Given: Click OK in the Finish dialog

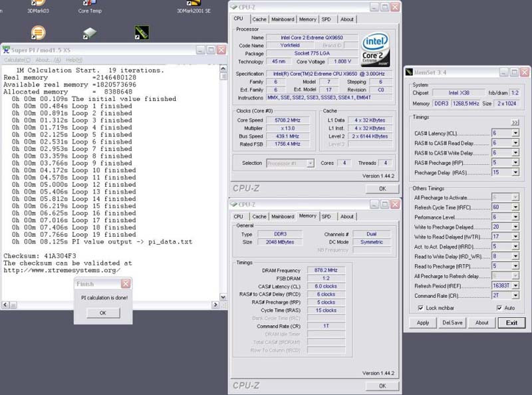Looking at the screenshot, I should point(103,313).
